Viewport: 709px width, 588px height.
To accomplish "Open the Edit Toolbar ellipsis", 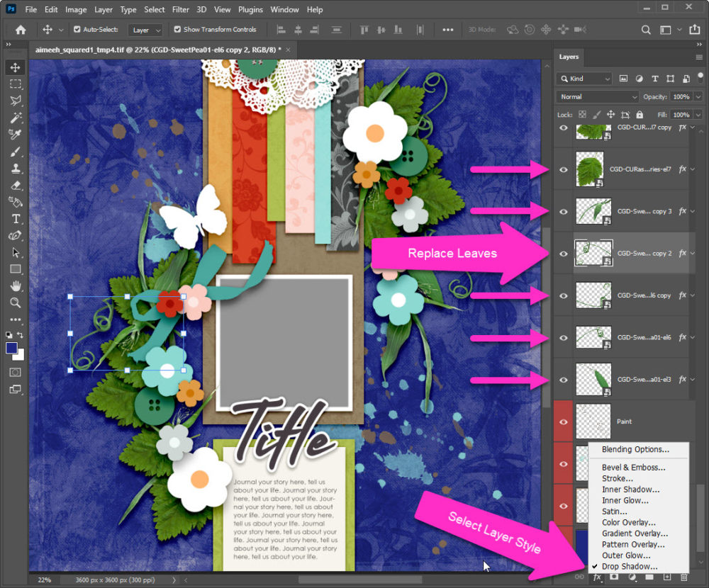I will tap(16, 320).
